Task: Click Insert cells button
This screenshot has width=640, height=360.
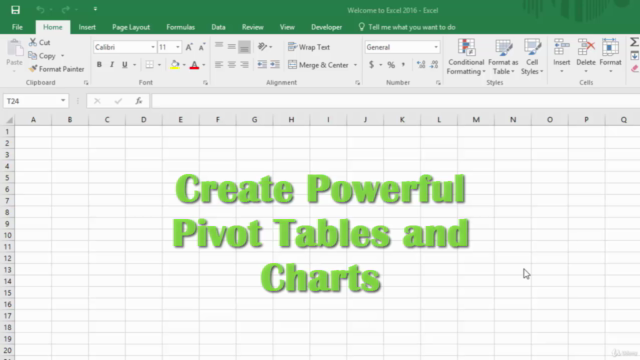Action: [562, 56]
